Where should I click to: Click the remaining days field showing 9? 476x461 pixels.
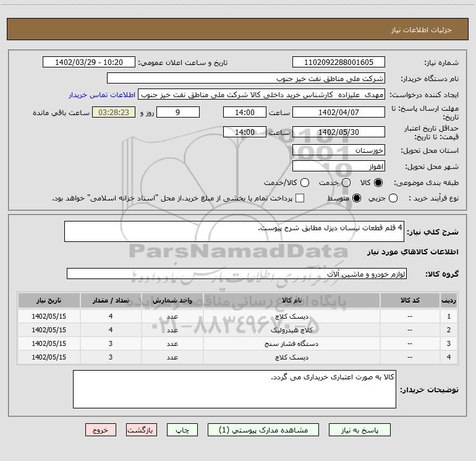pos(178,112)
